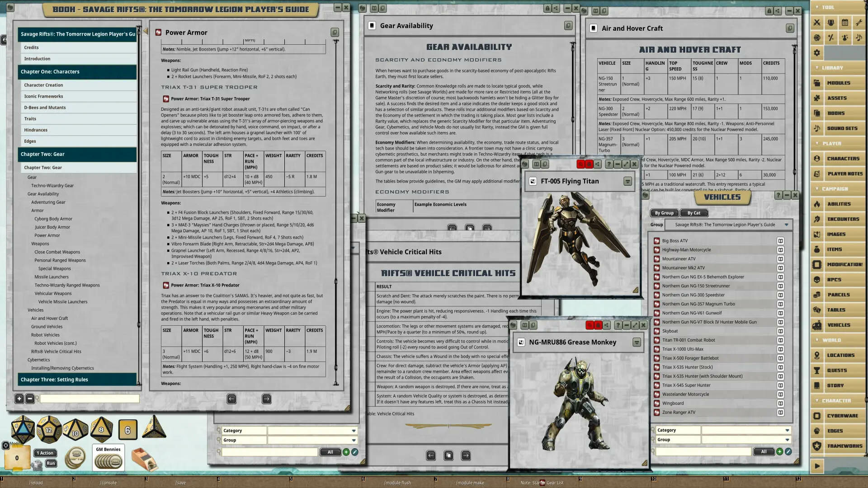Open link icon for Skyboat vehicle

(657, 331)
